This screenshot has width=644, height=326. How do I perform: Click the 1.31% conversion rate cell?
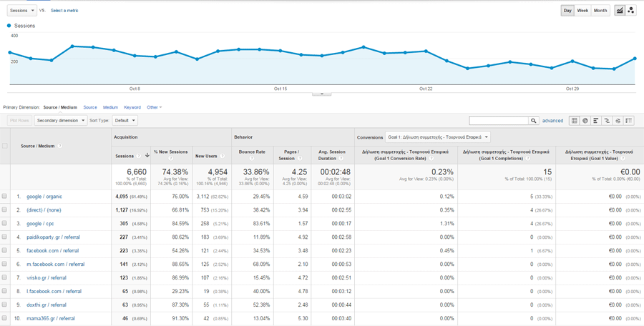[x=447, y=223]
